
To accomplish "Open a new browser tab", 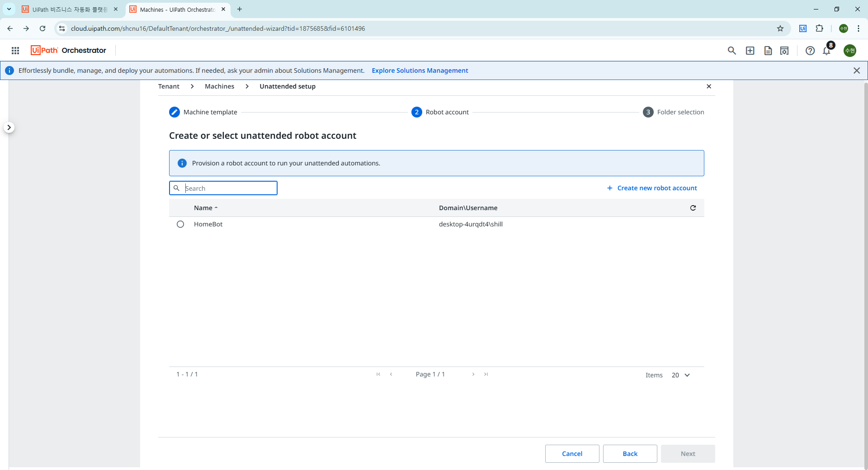I will (240, 9).
